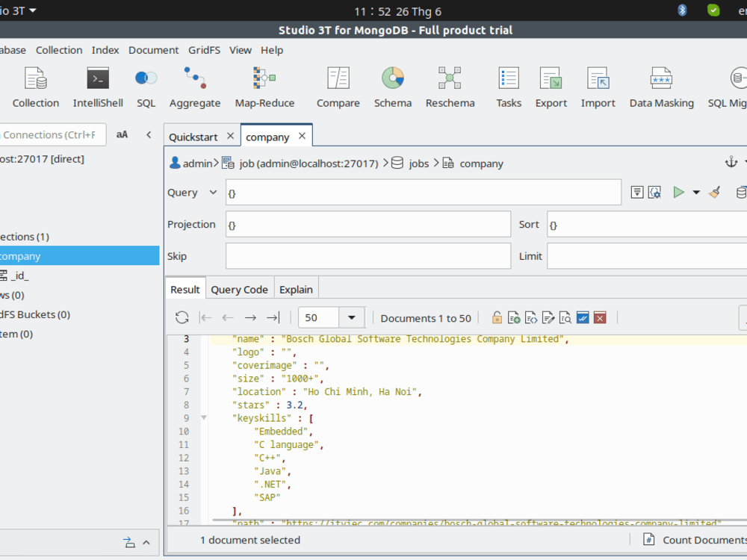This screenshot has height=560, width=747.
Task: Switch to the Quickstart tab
Action: [193, 137]
